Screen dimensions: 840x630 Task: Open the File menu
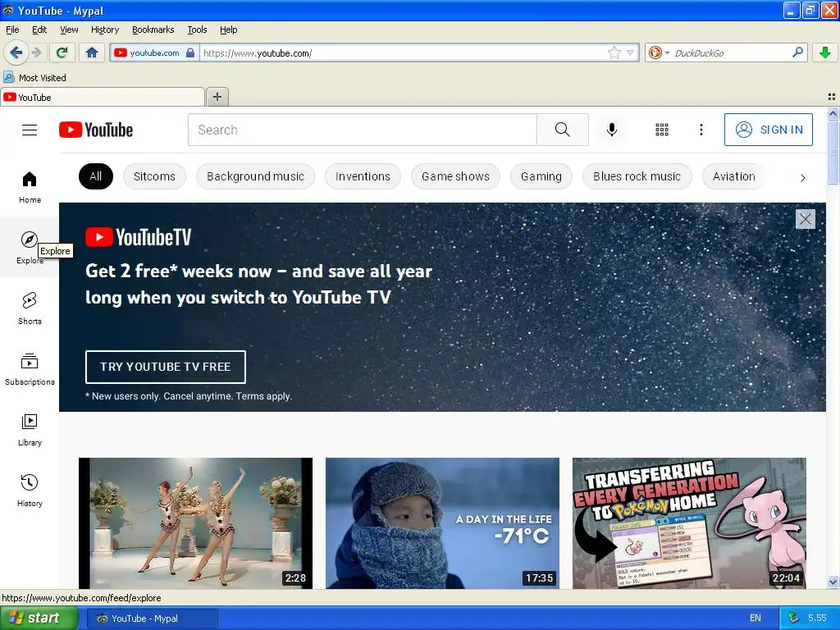pyautogui.click(x=12, y=30)
